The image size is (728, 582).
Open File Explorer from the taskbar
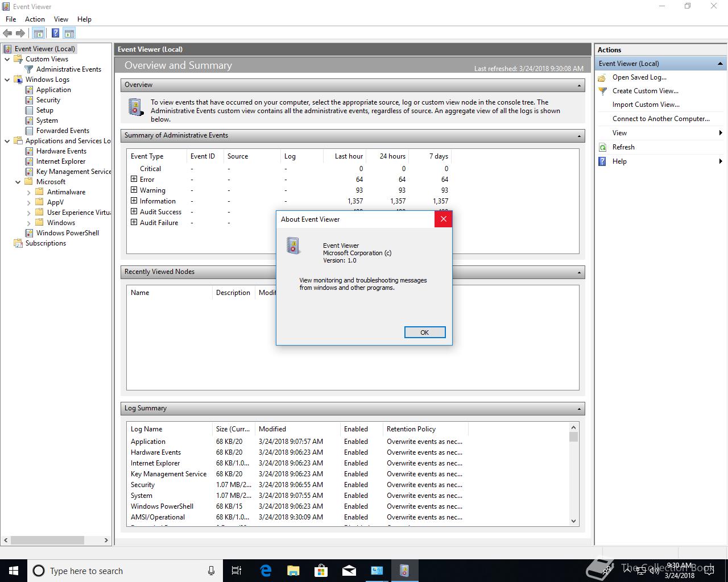(293, 571)
